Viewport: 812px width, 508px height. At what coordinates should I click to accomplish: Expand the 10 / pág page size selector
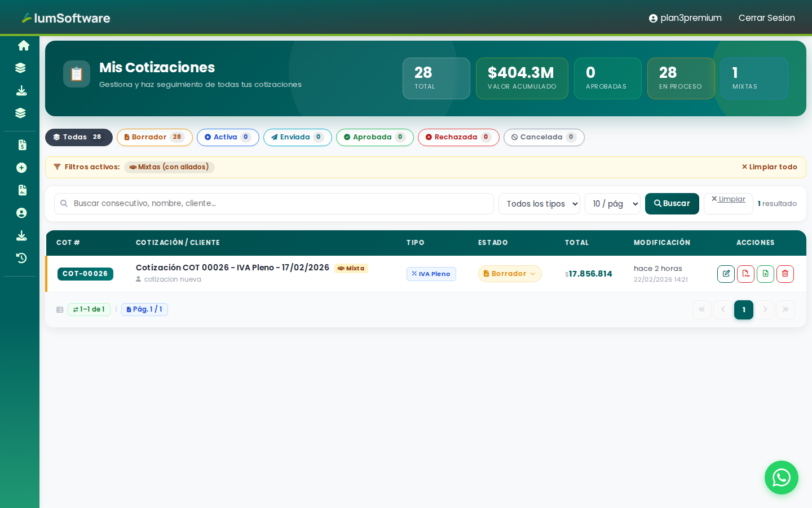[x=612, y=204]
